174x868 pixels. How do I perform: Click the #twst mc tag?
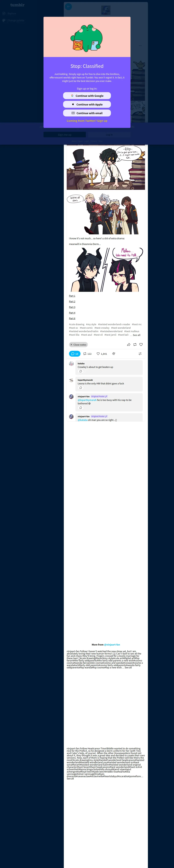click(x=137, y=324)
